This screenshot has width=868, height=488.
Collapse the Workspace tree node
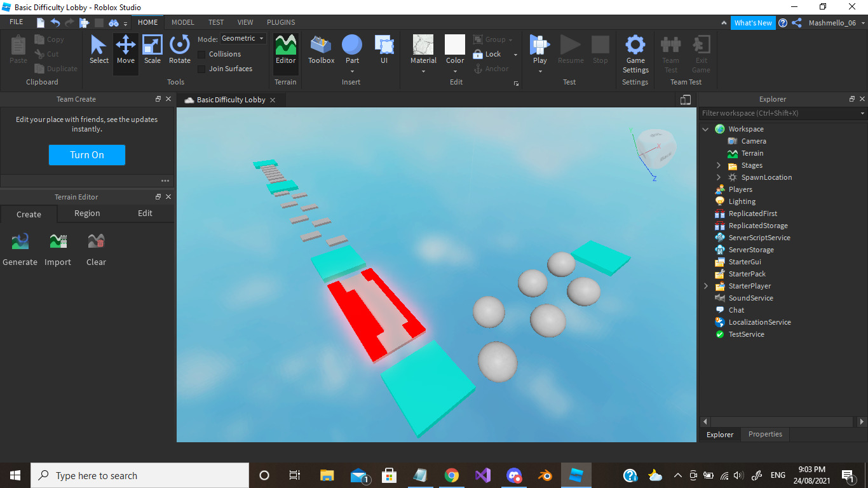tap(705, 129)
